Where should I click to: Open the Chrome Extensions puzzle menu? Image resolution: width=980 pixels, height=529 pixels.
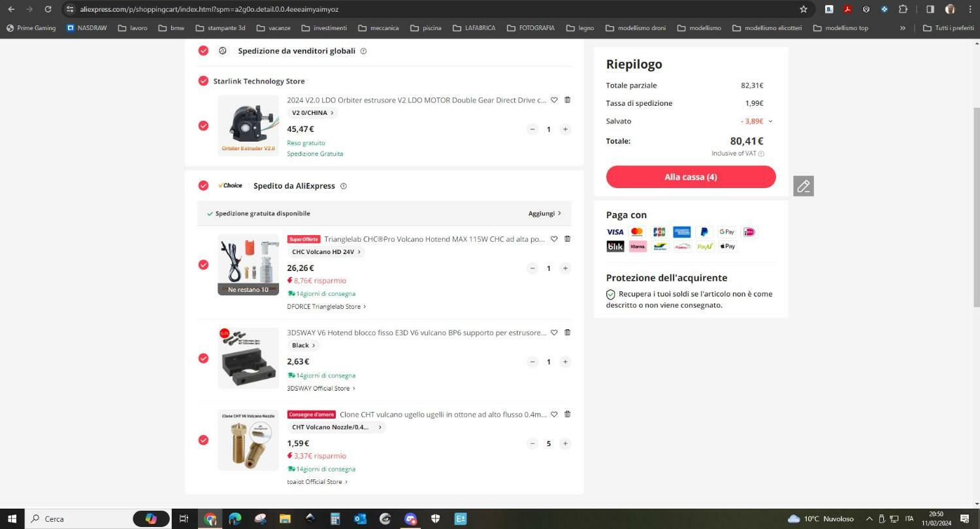coord(903,9)
